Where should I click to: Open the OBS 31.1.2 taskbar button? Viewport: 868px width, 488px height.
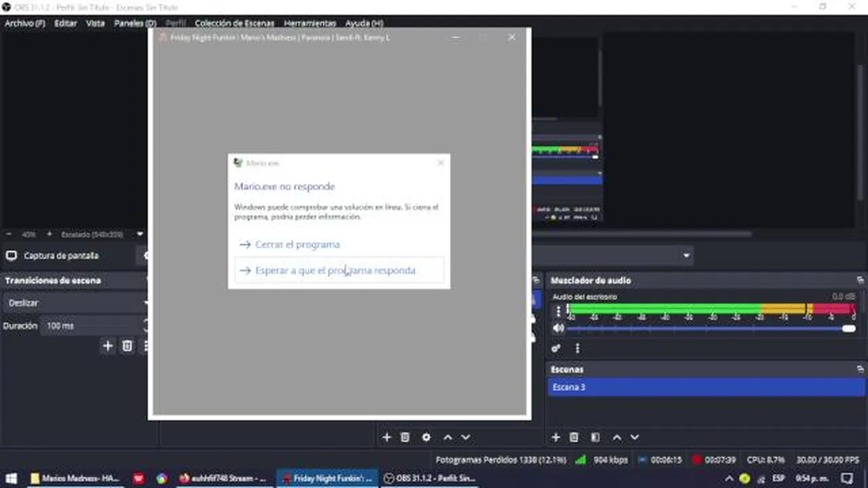click(x=429, y=479)
